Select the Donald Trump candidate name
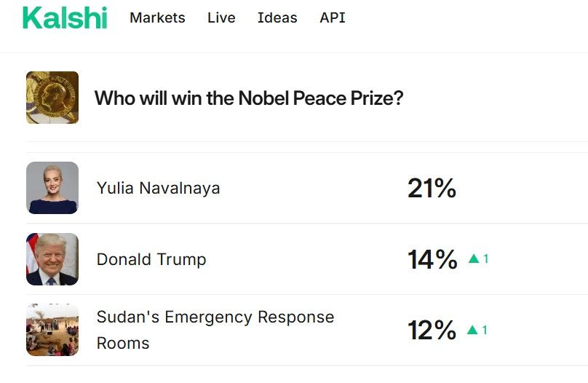 (x=151, y=260)
